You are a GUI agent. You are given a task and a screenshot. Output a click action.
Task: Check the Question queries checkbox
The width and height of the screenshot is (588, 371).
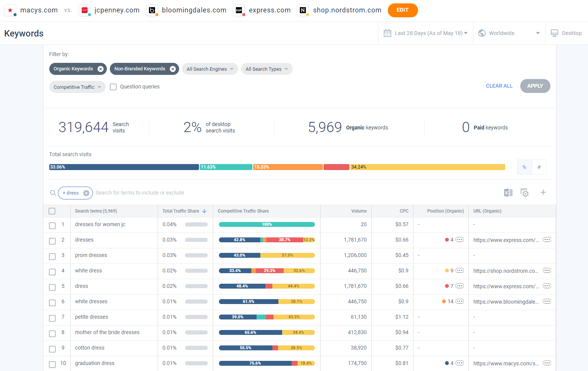(113, 87)
